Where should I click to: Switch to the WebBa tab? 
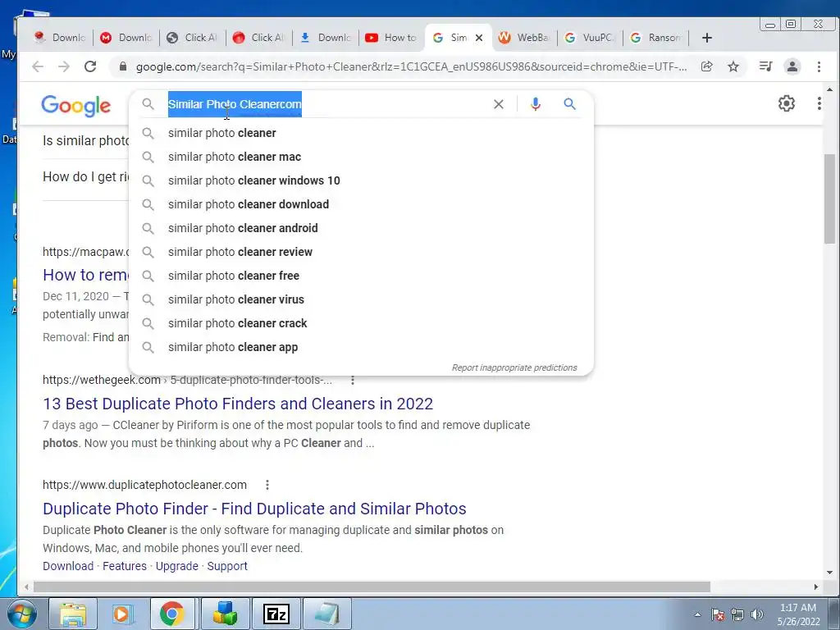click(524, 38)
